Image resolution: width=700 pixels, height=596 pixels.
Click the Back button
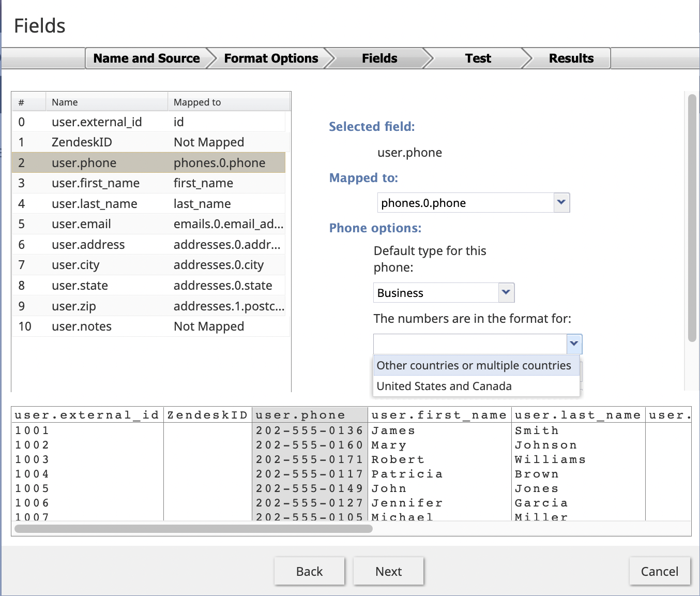[309, 571]
